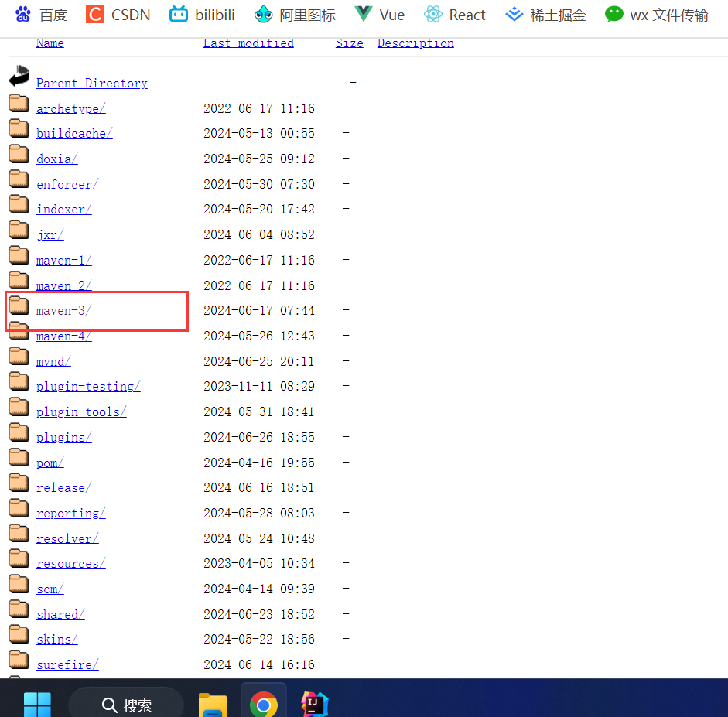
Task: Open the plugins/ directory link
Action: point(64,438)
